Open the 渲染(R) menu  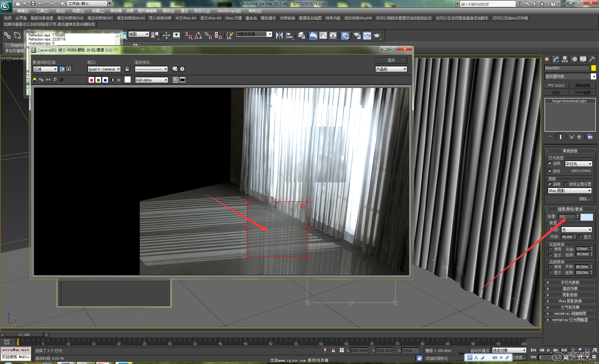168,11
